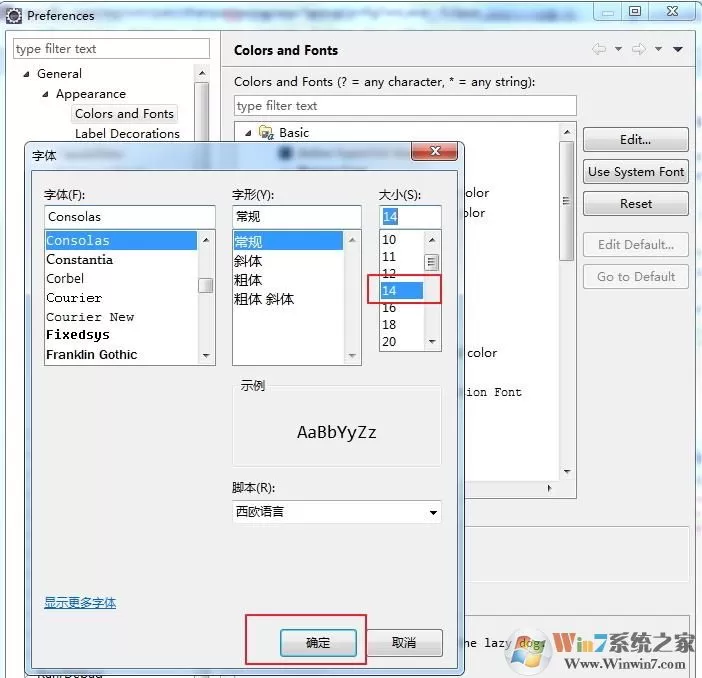Screen dimensions: 702x678
Task: Select 粗体 bold font style
Action: pos(248,280)
